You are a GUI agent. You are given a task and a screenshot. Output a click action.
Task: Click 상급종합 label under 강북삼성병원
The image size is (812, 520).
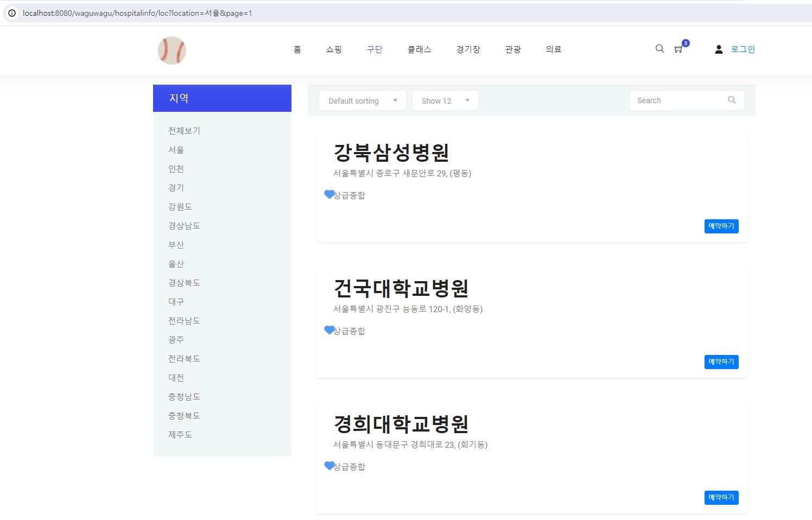coord(350,195)
